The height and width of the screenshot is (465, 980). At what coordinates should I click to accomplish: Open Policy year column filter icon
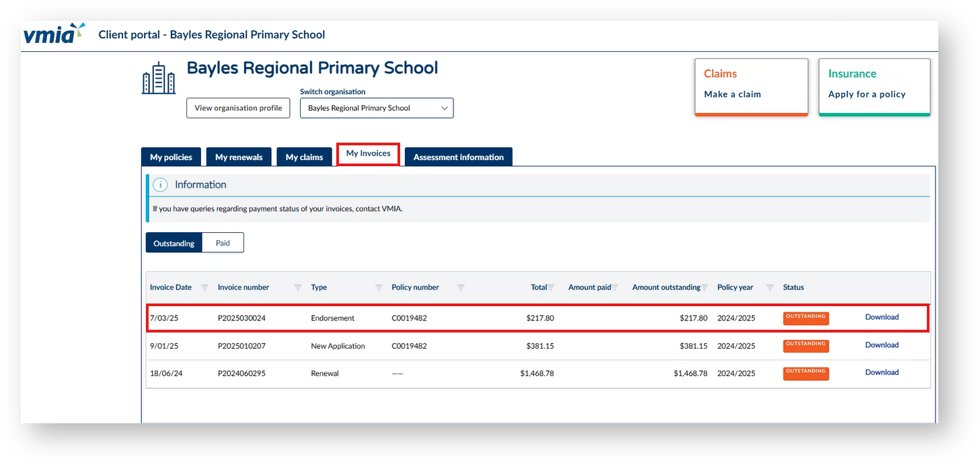tap(770, 287)
